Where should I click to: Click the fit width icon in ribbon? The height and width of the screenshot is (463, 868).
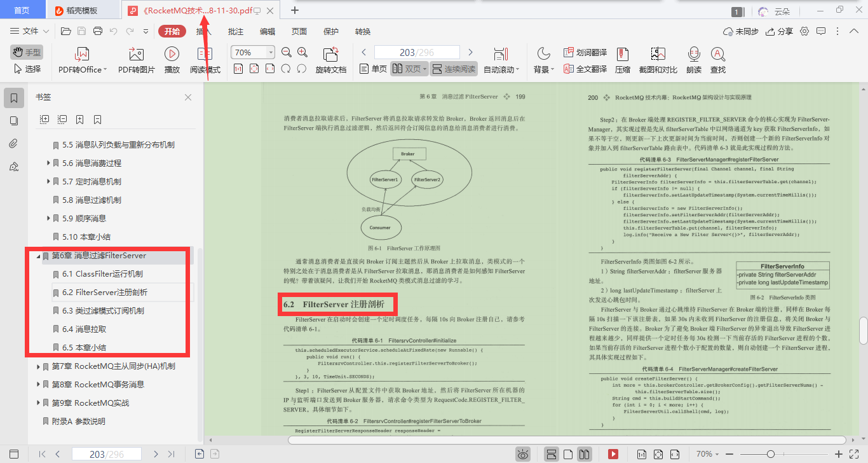[270, 69]
